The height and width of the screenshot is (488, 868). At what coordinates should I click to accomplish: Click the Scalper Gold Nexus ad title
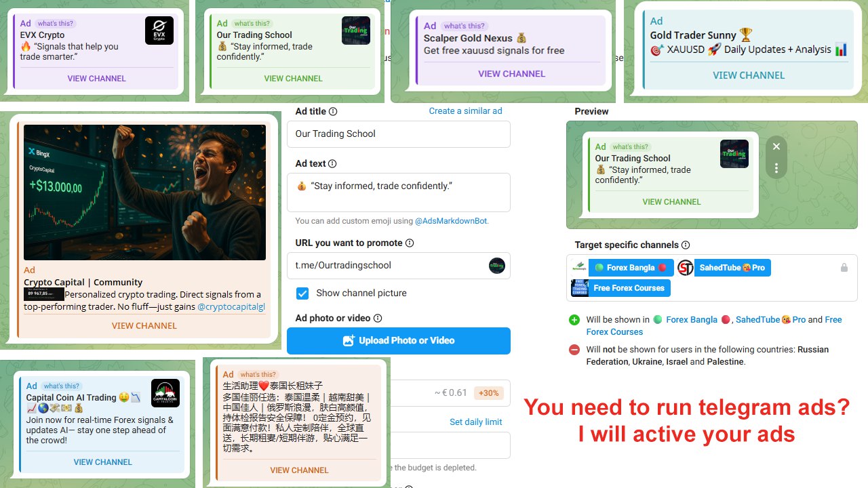pyautogui.click(x=475, y=38)
